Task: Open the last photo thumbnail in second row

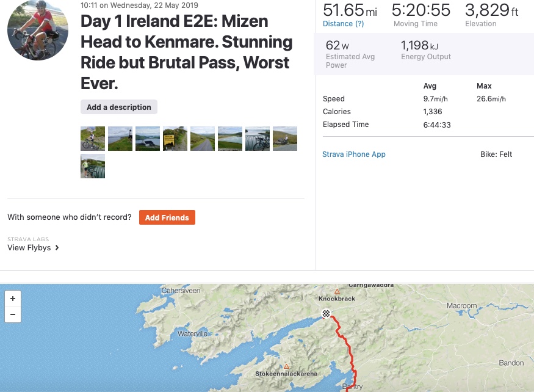Action: [93, 166]
